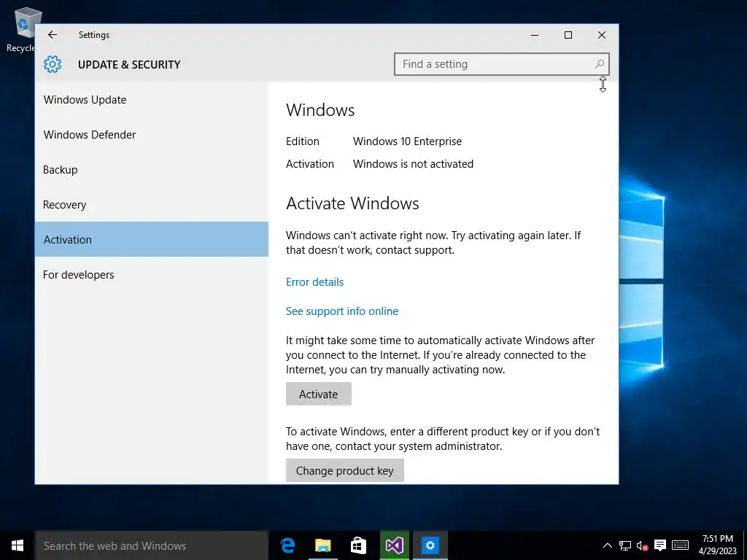Image resolution: width=747 pixels, height=560 pixels.
Task: Open the Windows Defender section
Action: (x=152, y=135)
